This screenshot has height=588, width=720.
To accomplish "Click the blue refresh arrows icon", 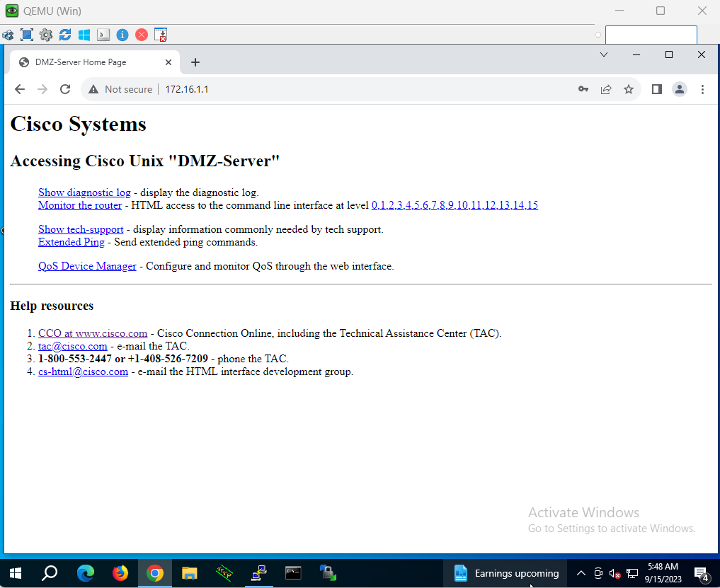I will tap(65, 35).
